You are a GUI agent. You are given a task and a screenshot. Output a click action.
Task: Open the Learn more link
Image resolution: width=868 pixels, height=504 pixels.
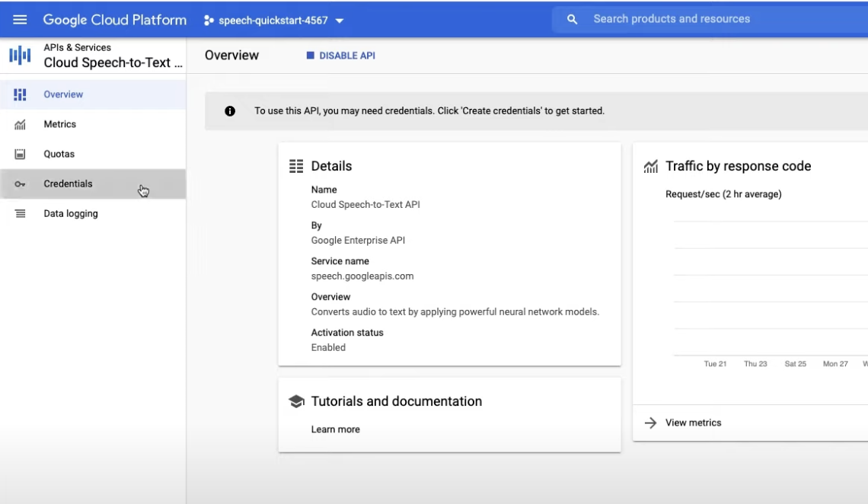tap(336, 429)
